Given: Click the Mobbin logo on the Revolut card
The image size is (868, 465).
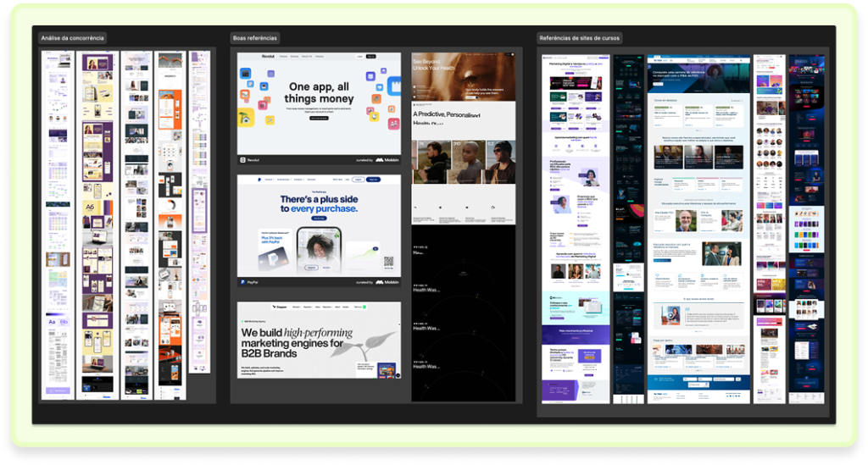Looking at the screenshot, I should (x=387, y=160).
